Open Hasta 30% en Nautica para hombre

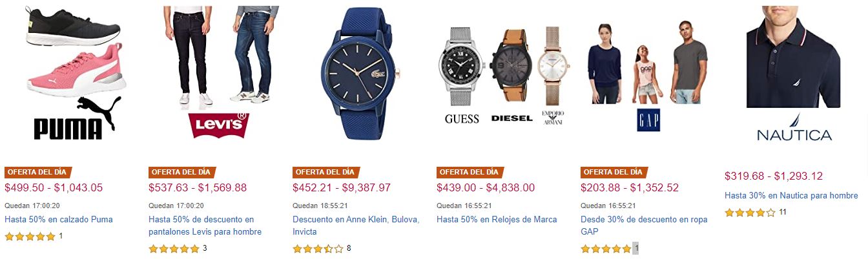click(x=791, y=195)
